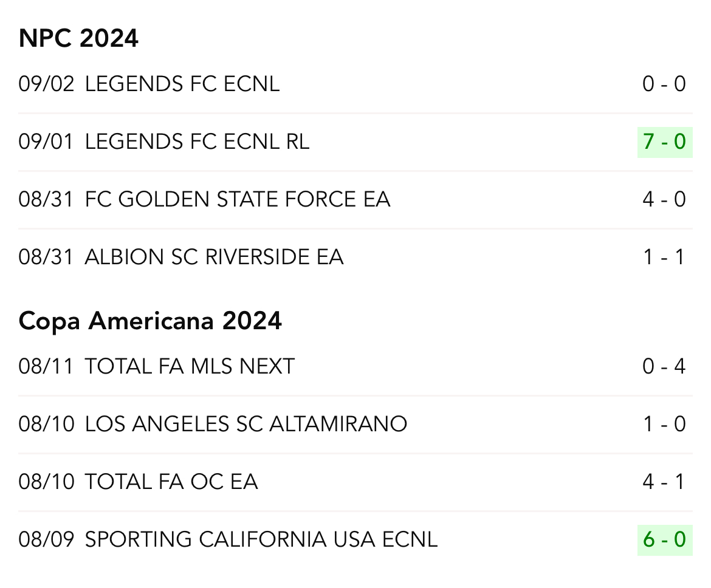The width and height of the screenshot is (711, 588).
Task: Open the LEGENDS FC ECNL match row
Action: point(182,84)
